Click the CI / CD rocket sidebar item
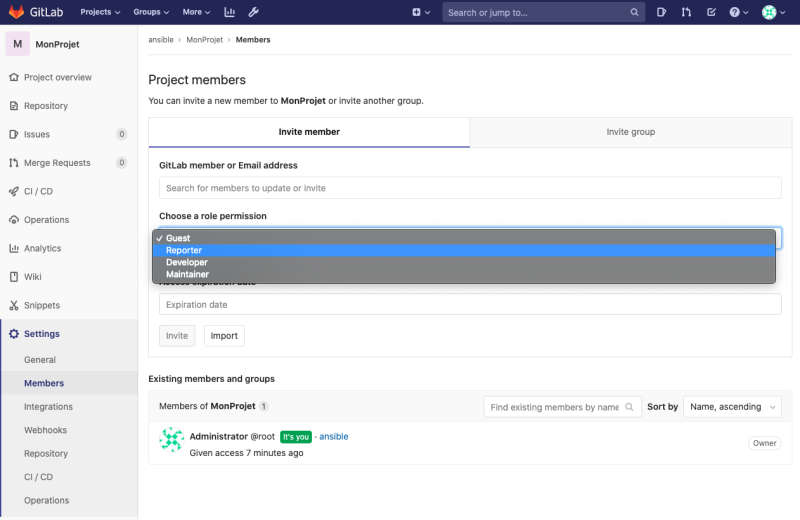Image resolution: width=800 pixels, height=520 pixels. (x=38, y=191)
